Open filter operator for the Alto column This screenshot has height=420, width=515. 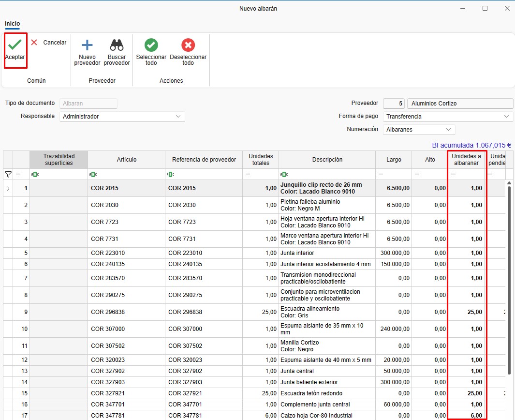coord(417,175)
